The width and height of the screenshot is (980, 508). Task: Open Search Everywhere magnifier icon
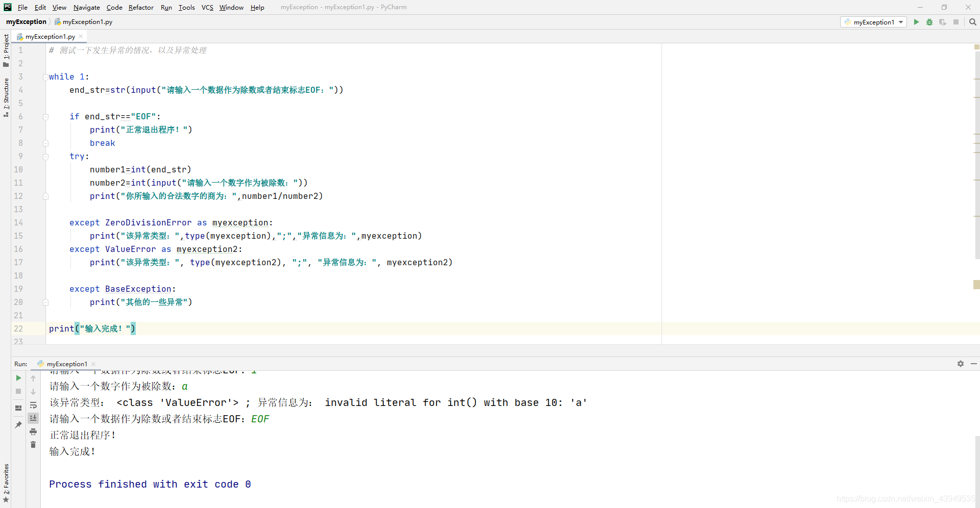(973, 22)
